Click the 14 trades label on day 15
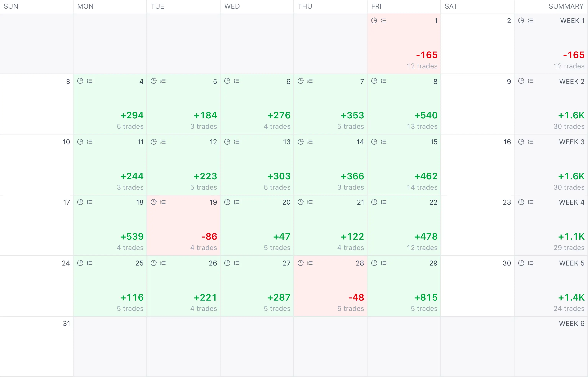The width and height of the screenshot is (588, 377). pyautogui.click(x=422, y=187)
